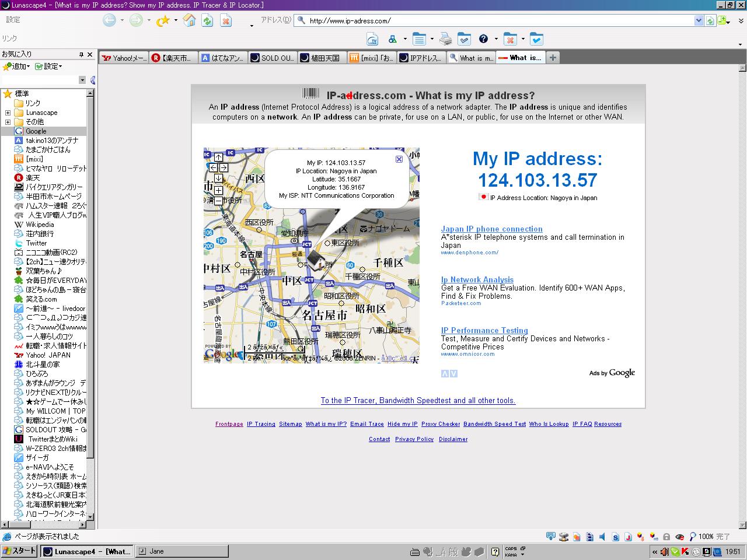Pan the map up with the arrow button
747x560 pixels.
(x=218, y=157)
